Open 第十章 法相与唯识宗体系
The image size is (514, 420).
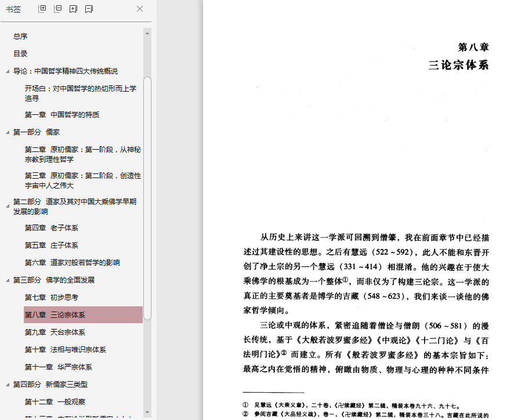(66, 349)
